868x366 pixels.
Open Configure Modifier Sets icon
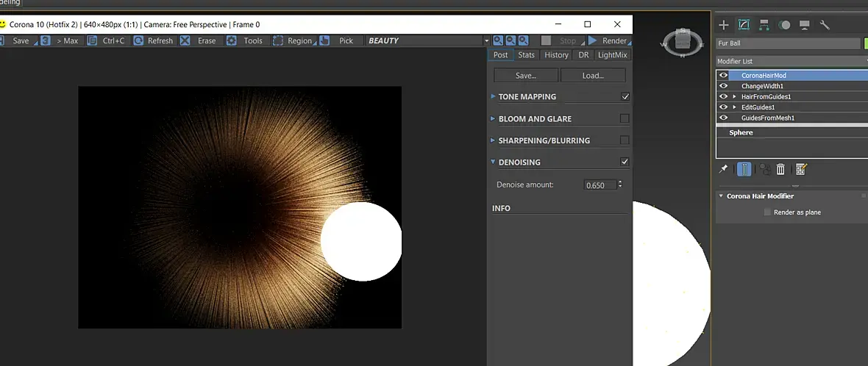click(801, 169)
